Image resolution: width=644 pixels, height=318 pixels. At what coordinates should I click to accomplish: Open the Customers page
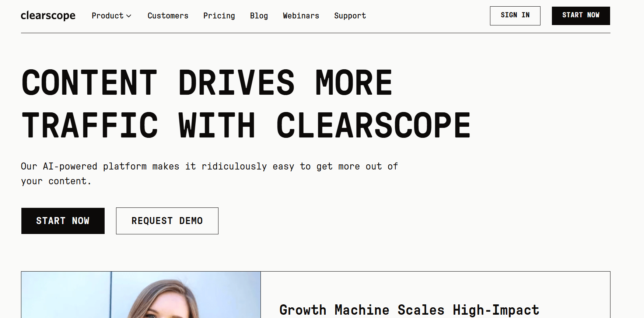pyautogui.click(x=168, y=16)
